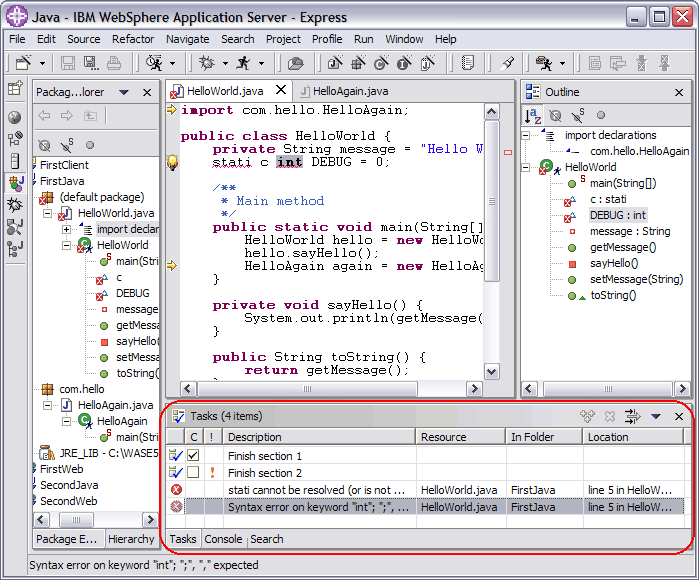Click the red error marker in overview ruler
The image size is (699, 580).
click(508, 152)
